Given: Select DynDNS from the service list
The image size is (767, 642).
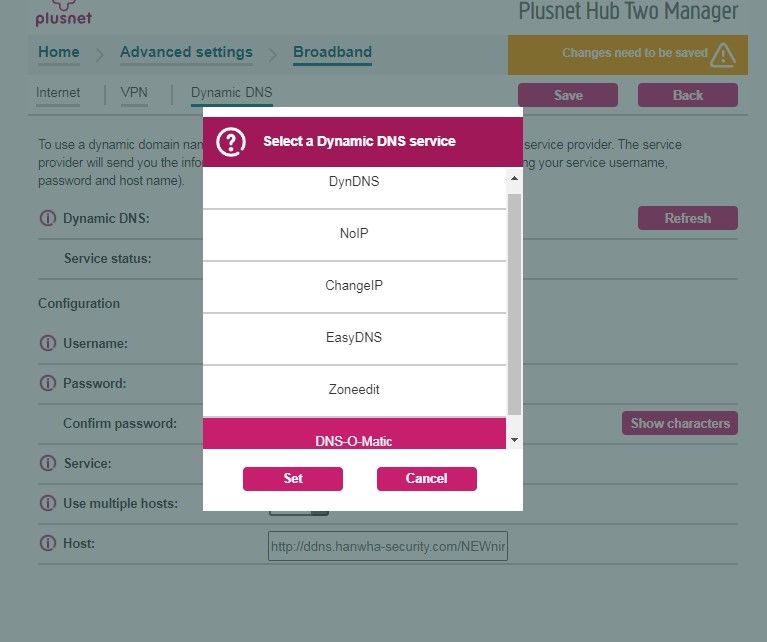Looking at the screenshot, I should tap(354, 182).
